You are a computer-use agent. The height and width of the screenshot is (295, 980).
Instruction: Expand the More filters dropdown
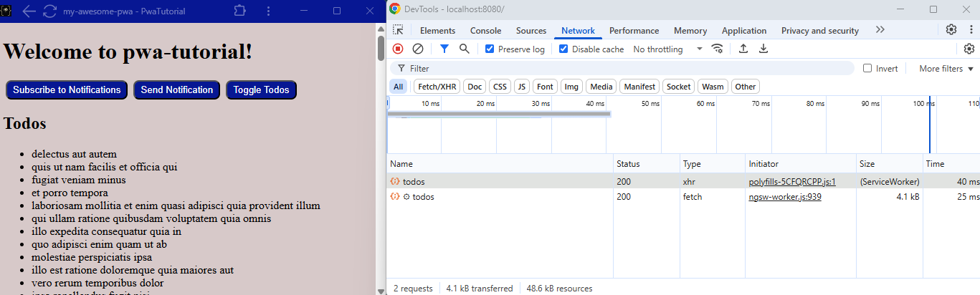pyautogui.click(x=947, y=68)
